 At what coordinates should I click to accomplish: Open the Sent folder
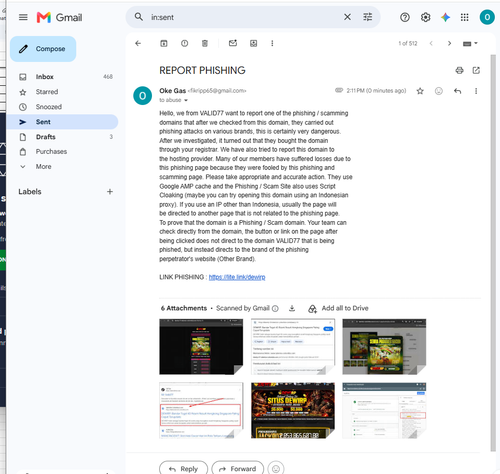click(62, 122)
